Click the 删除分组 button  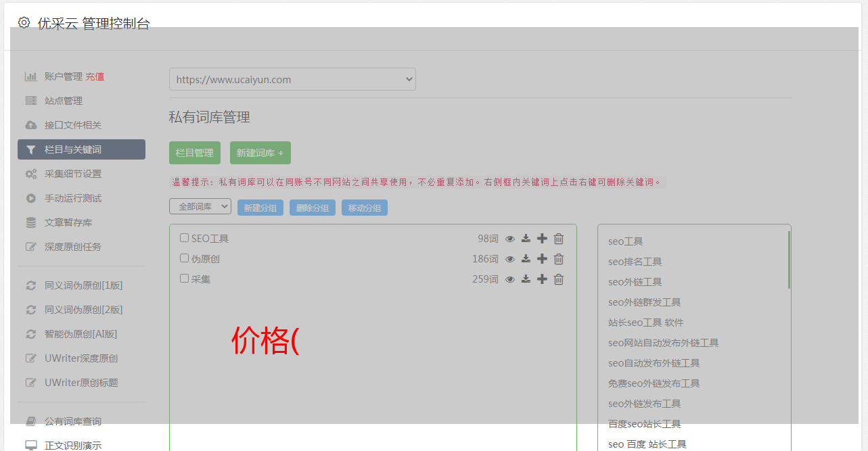coord(313,208)
